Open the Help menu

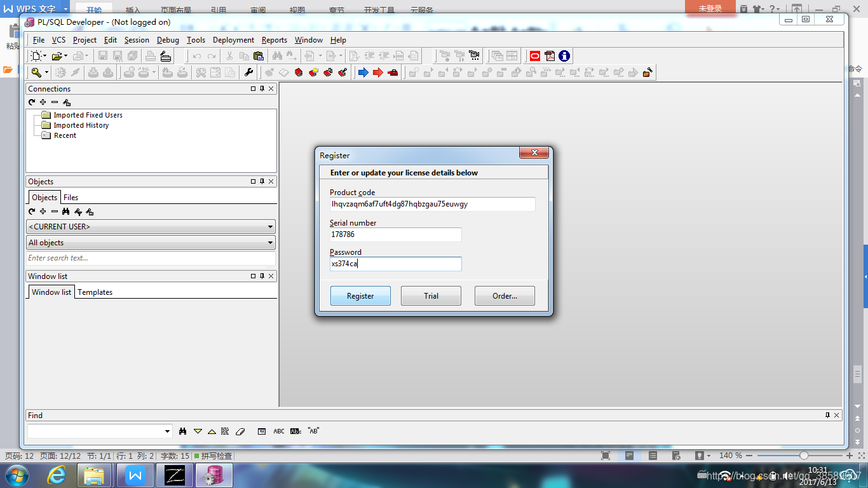(338, 40)
